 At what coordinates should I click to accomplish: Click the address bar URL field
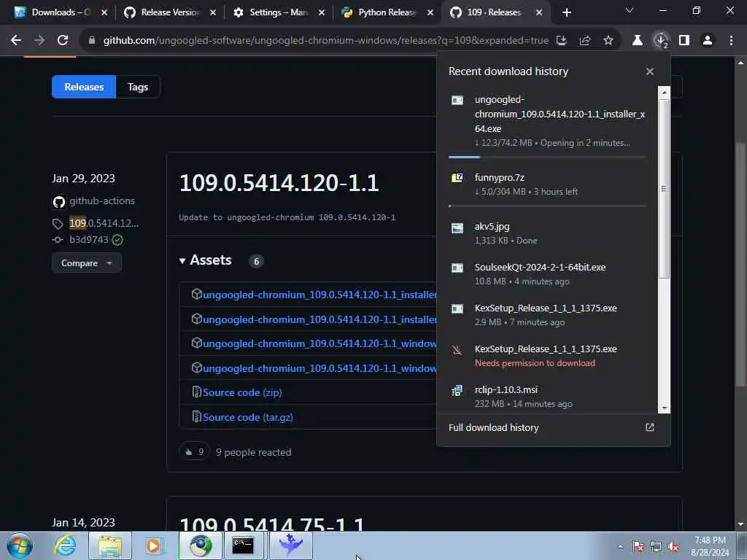tap(325, 41)
